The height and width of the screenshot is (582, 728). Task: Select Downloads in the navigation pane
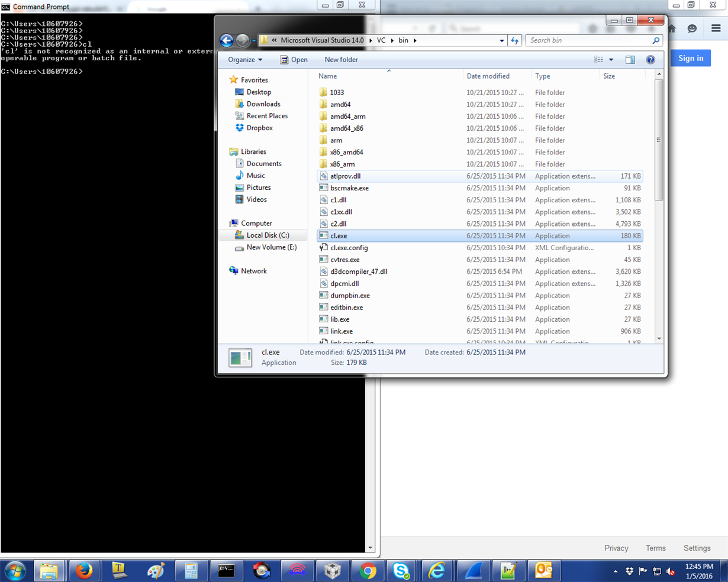click(263, 104)
